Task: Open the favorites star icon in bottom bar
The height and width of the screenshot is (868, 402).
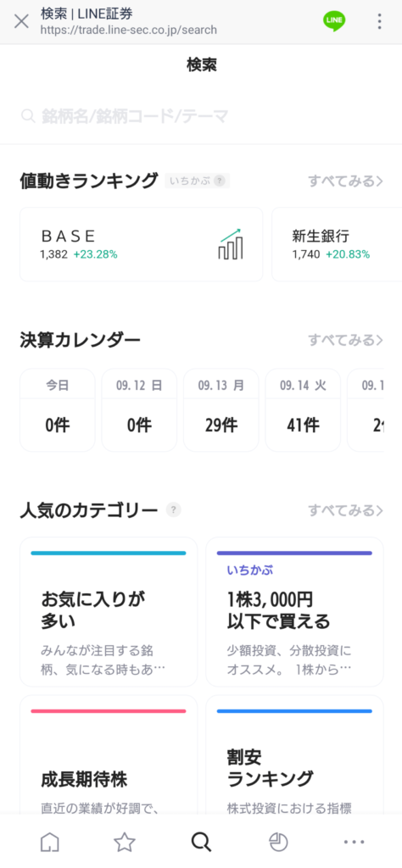Action: click(125, 842)
